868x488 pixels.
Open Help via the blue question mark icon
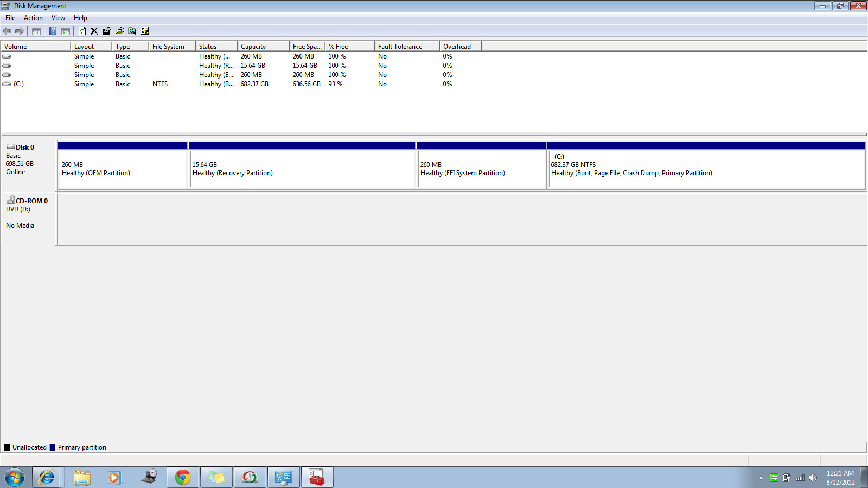click(53, 31)
